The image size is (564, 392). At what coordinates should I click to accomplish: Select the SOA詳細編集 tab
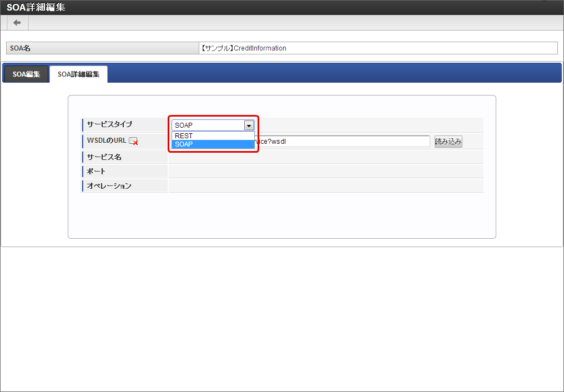(78, 74)
